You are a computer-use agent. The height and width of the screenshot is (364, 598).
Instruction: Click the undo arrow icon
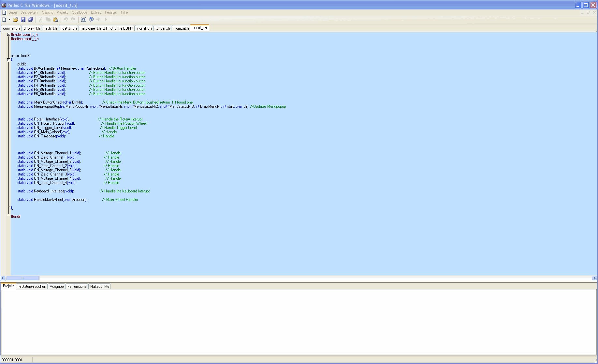pyautogui.click(x=66, y=20)
